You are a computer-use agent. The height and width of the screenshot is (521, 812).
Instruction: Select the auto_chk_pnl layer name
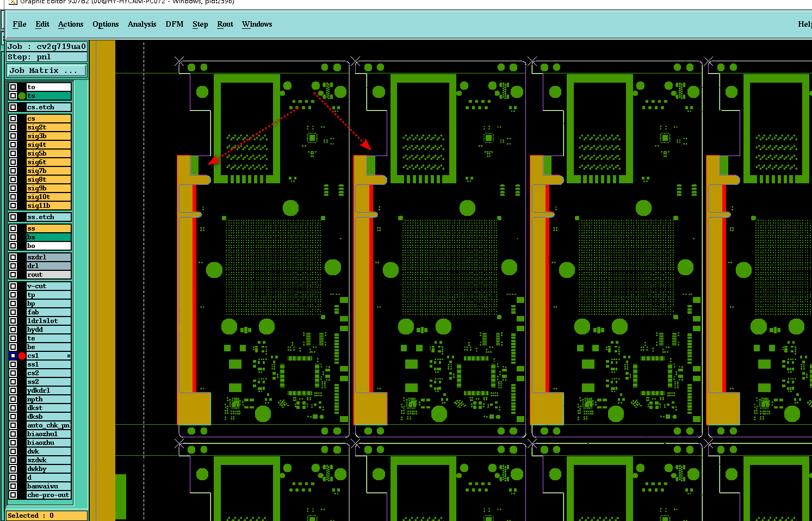tap(48, 425)
